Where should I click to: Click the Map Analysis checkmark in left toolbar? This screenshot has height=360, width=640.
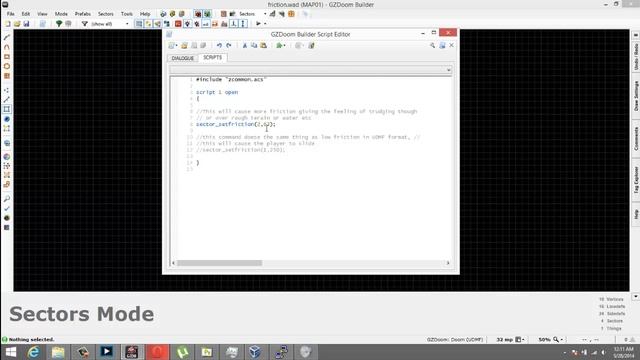(x=7, y=209)
